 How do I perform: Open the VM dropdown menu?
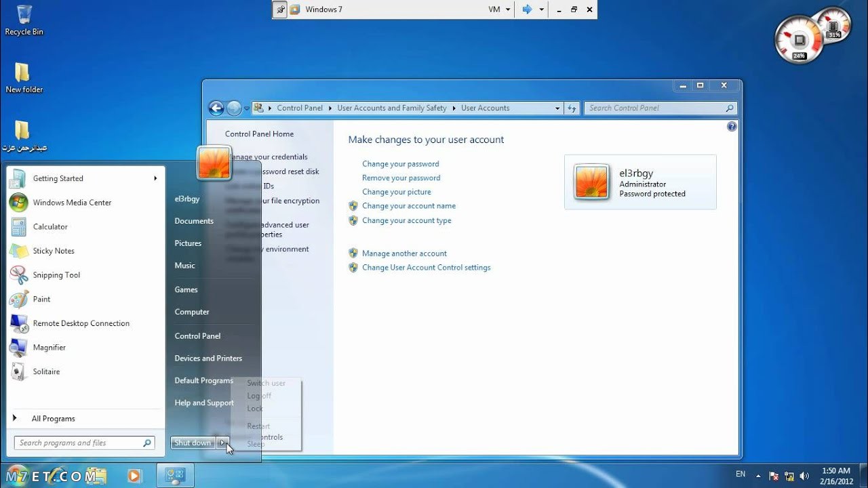[500, 9]
